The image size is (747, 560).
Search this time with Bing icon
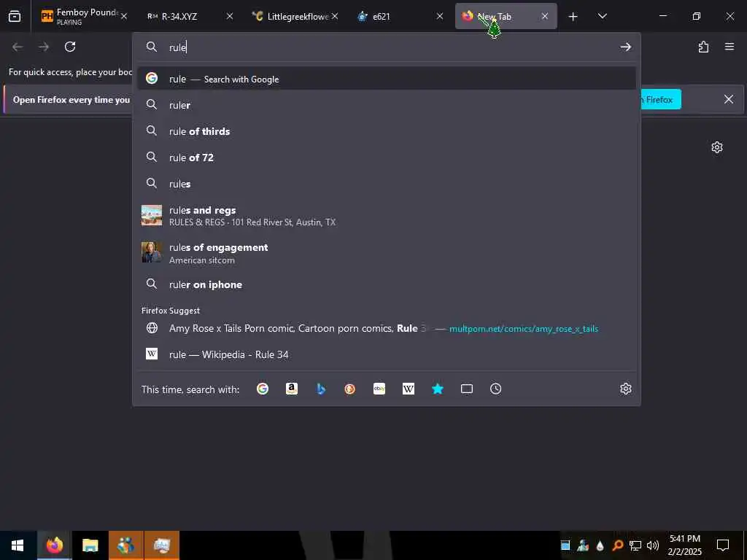coord(321,389)
